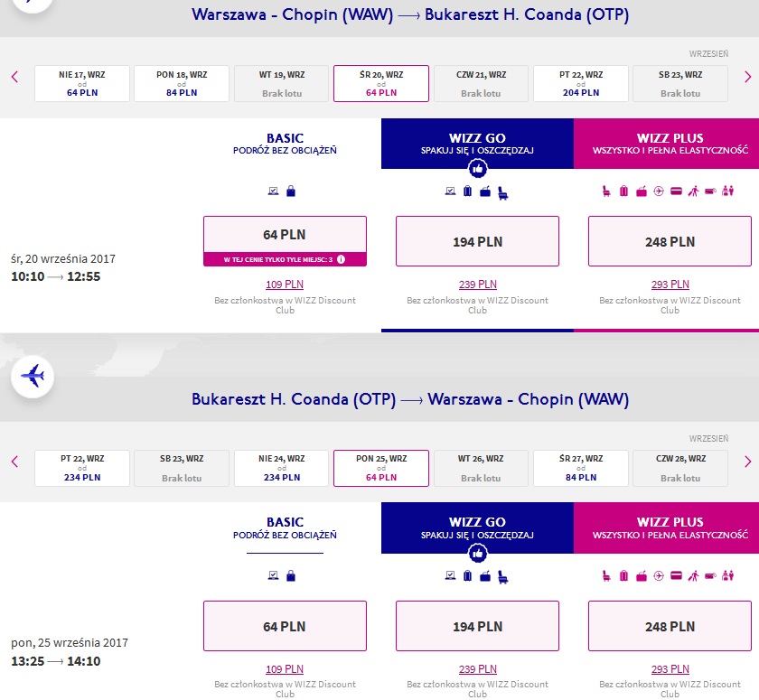The width and height of the screenshot is (759, 700).
Task: Click outbound BASIC small bag icon
Action: [291, 191]
